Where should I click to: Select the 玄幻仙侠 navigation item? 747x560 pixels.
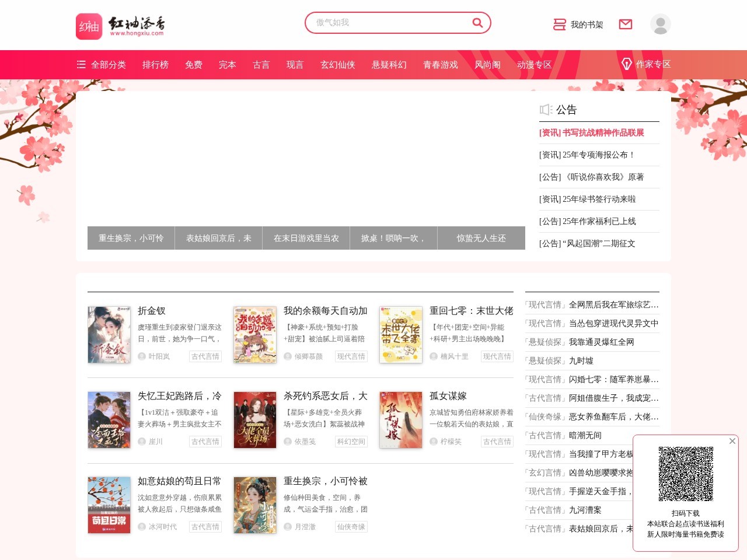pos(338,65)
